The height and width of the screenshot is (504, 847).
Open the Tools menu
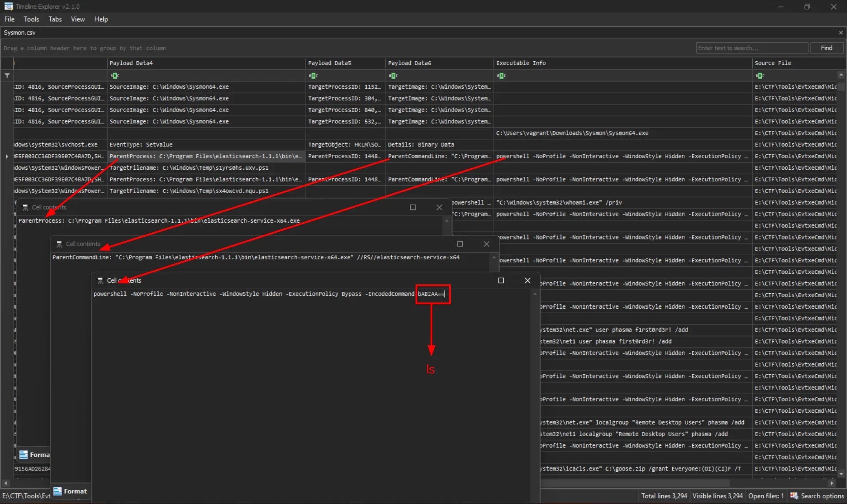[x=31, y=19]
